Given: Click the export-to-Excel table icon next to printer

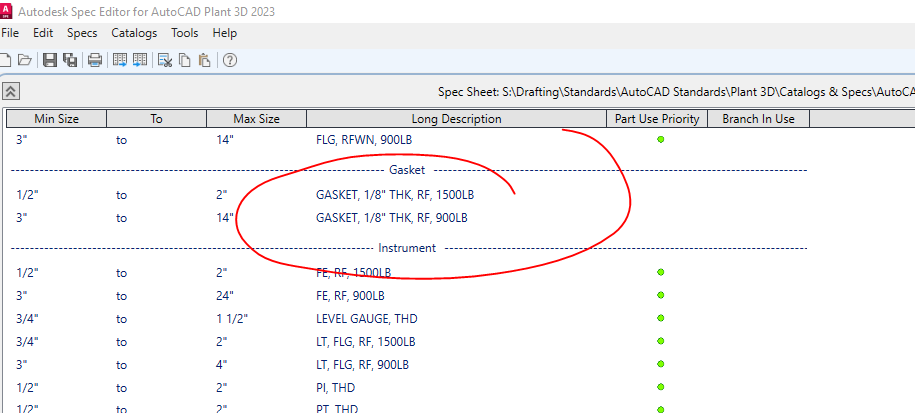Looking at the screenshot, I should [120, 60].
